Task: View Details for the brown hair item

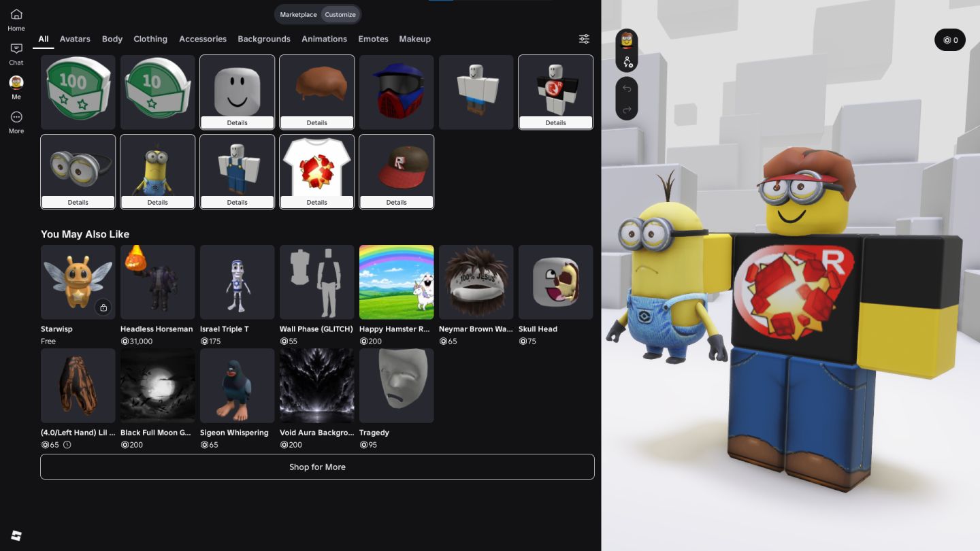Action: coord(316,122)
